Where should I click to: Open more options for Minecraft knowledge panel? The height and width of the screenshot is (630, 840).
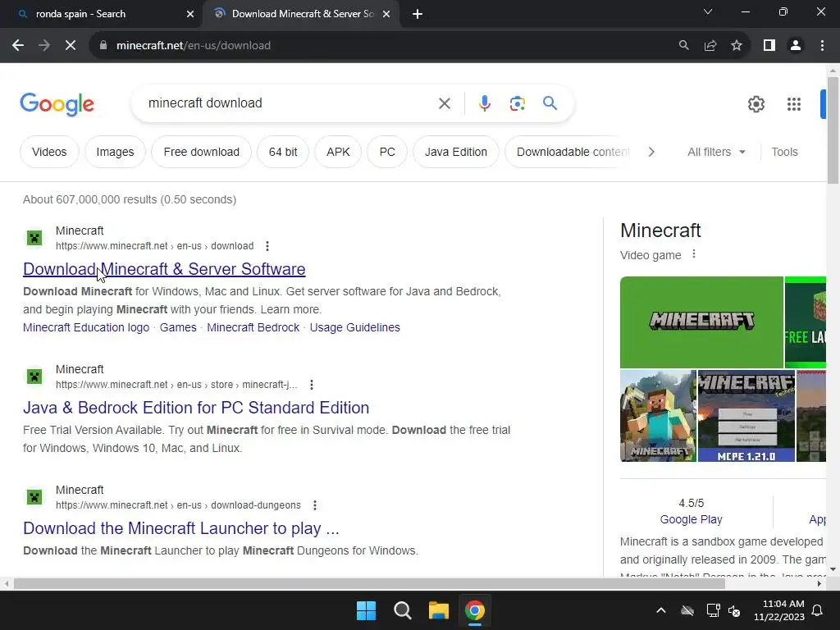click(694, 254)
